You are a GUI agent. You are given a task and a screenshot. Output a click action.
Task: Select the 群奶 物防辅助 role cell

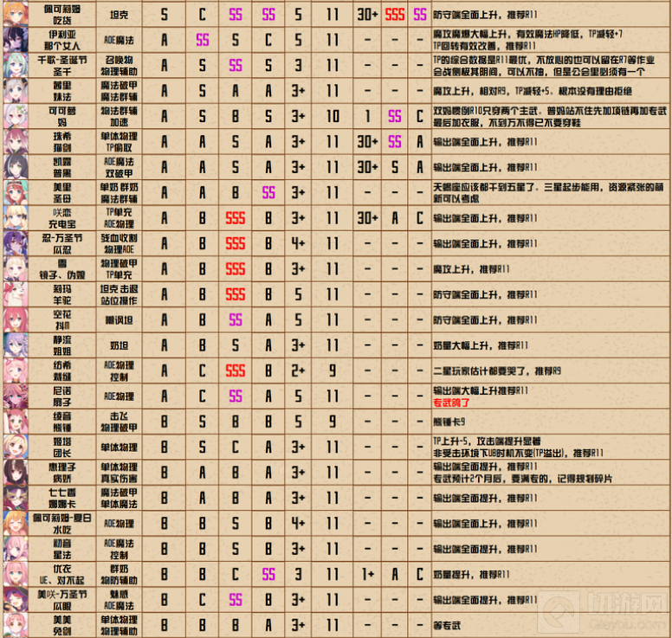[120, 575]
